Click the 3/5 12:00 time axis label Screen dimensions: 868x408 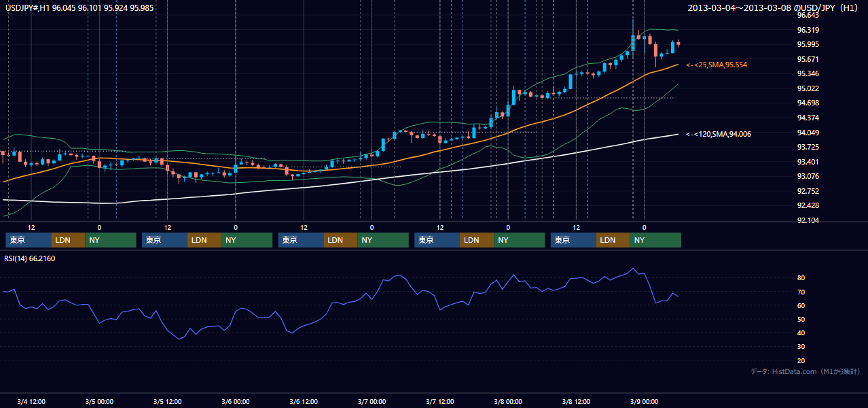coord(167,401)
